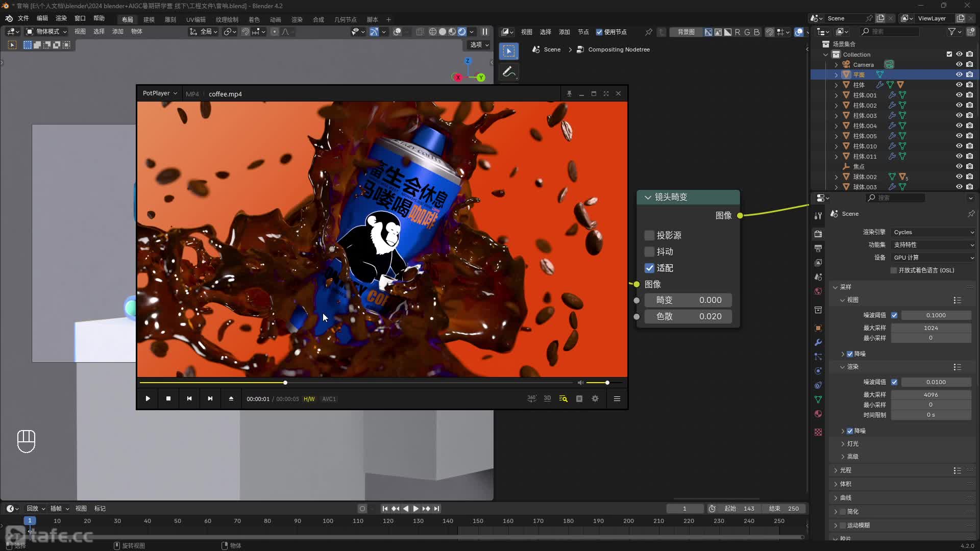Open 功能集 支持特性 dropdown
The width and height of the screenshot is (980, 551).
[x=933, y=245]
